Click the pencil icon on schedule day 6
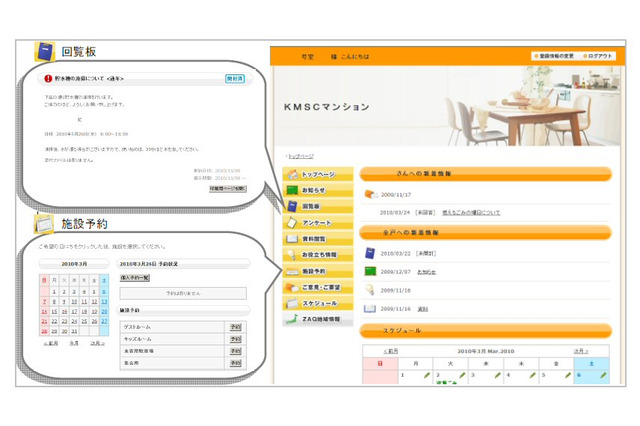The width and height of the screenshot is (640, 426). coord(603,375)
